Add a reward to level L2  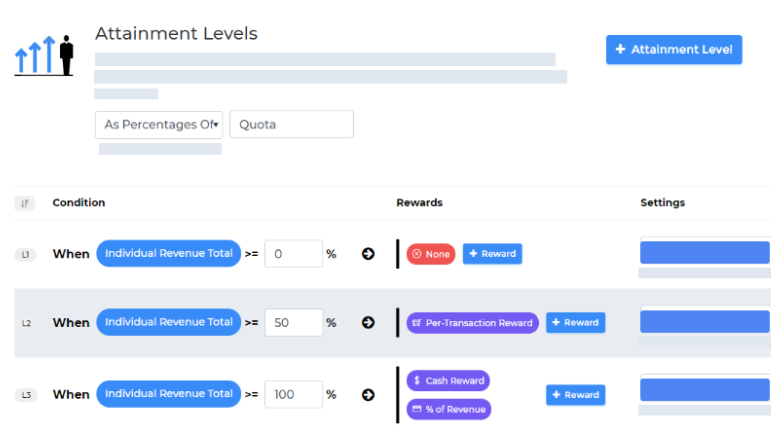click(575, 322)
